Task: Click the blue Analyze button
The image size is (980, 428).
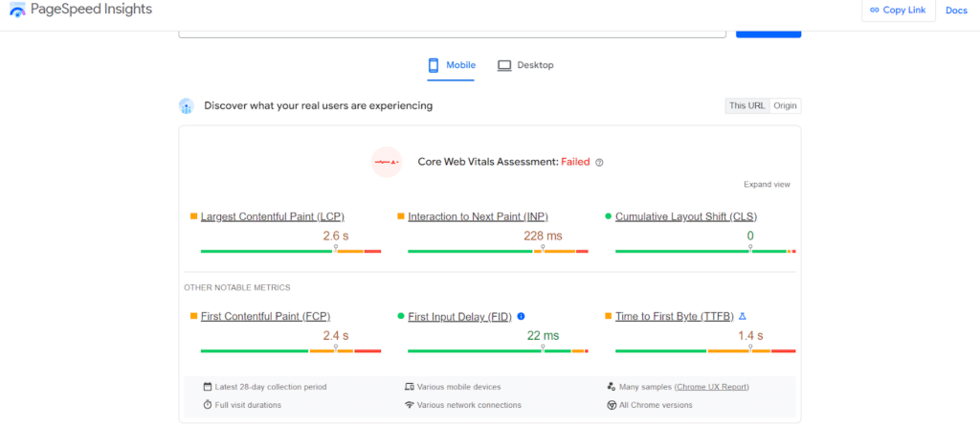Action: tap(768, 34)
